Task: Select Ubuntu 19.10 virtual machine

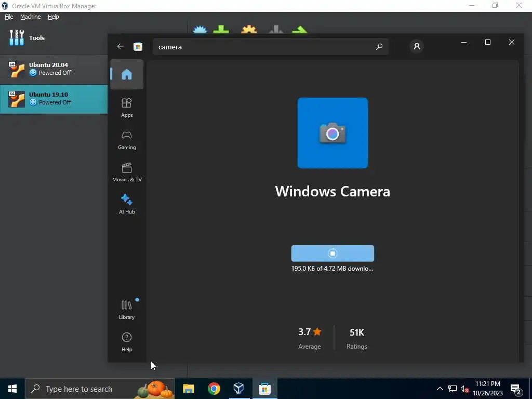Action: (54, 99)
